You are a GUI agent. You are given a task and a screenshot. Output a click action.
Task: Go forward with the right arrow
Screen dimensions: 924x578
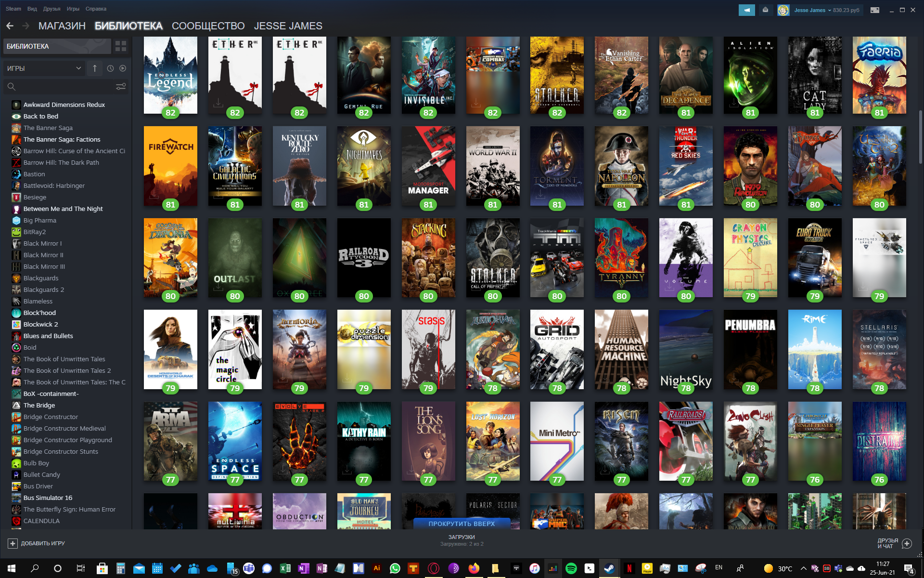click(26, 26)
